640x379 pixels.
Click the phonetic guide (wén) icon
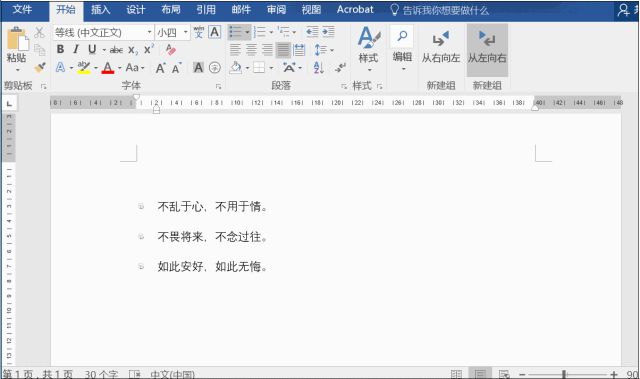pos(199,32)
